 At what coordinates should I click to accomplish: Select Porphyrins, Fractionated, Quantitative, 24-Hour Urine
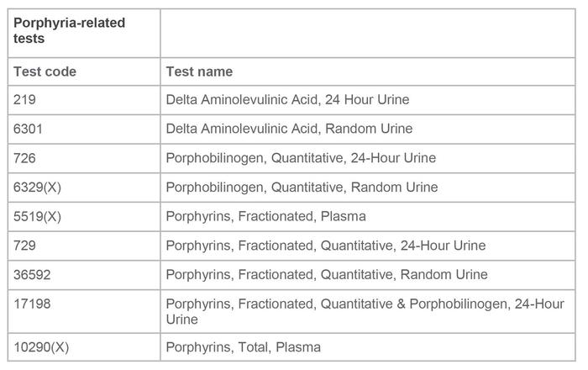pos(326,246)
